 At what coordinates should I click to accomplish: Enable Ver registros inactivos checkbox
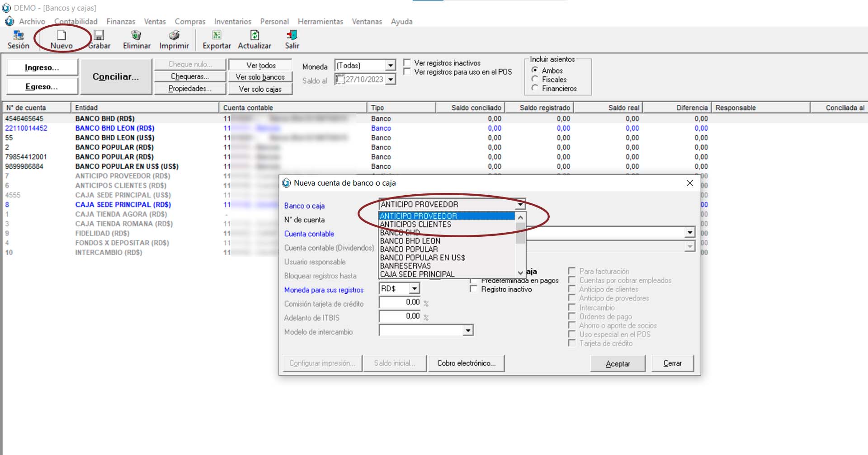pyautogui.click(x=407, y=63)
